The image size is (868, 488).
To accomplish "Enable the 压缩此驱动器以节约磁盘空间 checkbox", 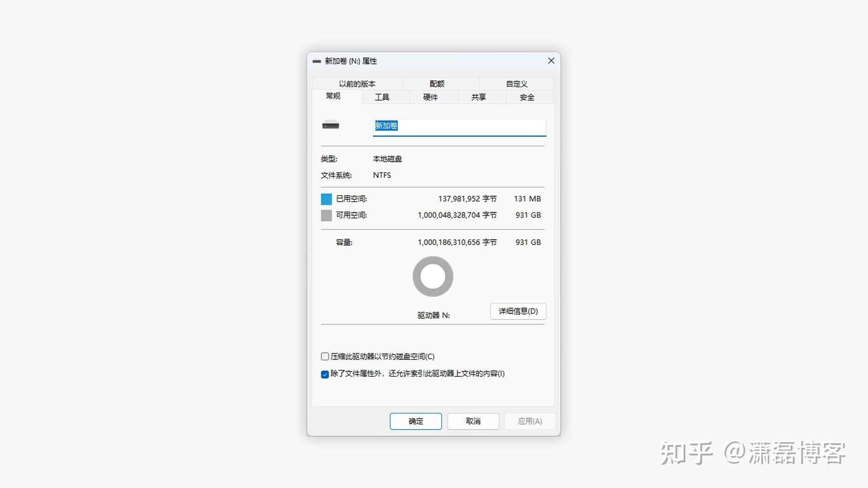I will point(325,357).
